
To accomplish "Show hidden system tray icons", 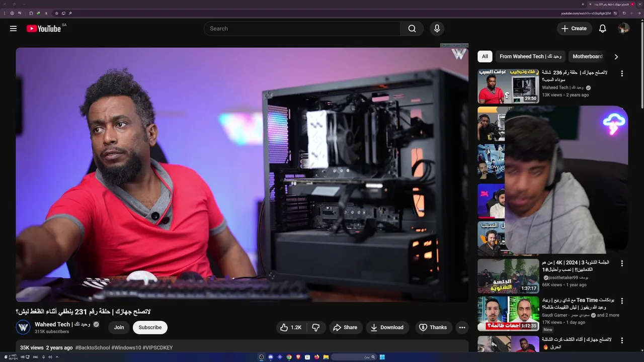I will coord(57,357).
